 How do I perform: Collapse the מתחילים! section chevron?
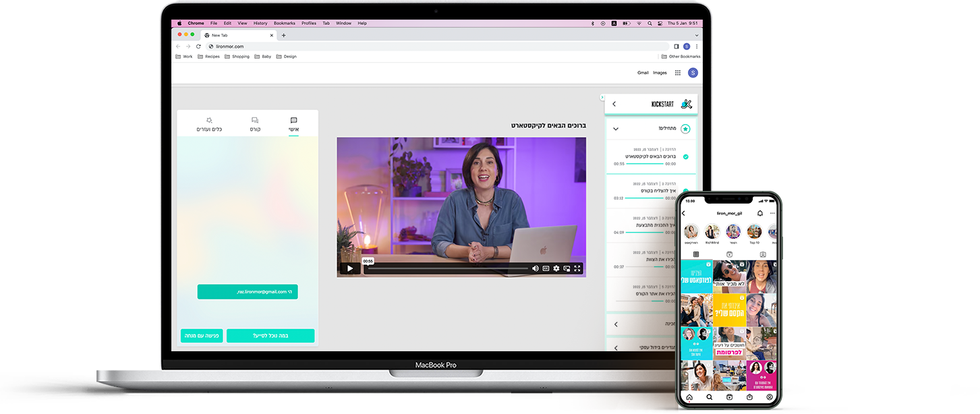[x=615, y=128]
